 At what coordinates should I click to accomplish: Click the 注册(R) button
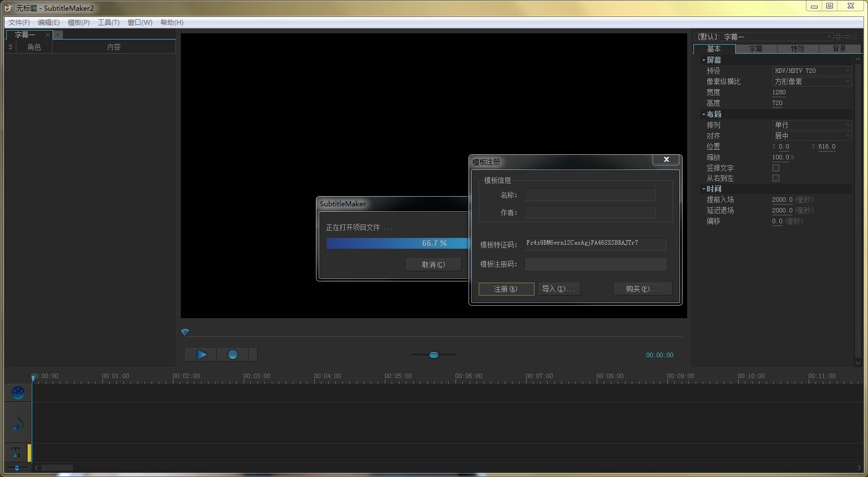pyautogui.click(x=506, y=289)
